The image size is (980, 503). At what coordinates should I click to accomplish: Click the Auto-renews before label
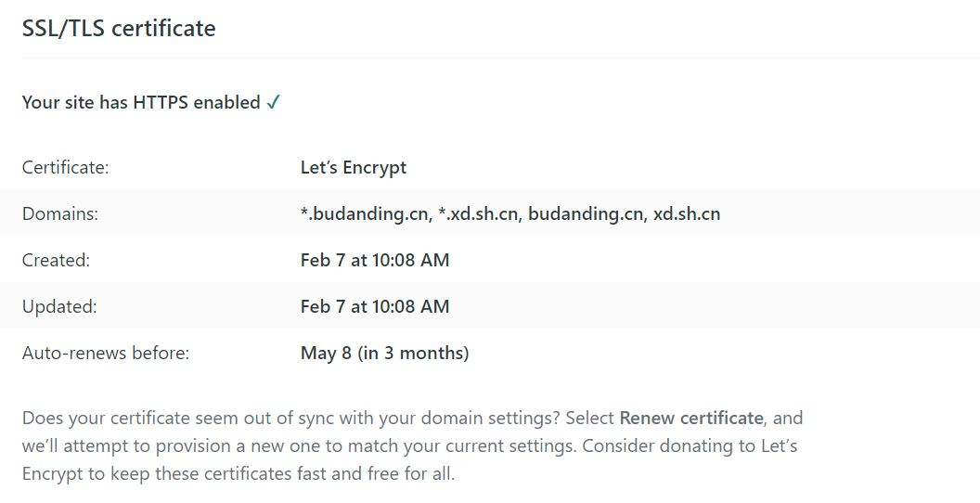105,354
